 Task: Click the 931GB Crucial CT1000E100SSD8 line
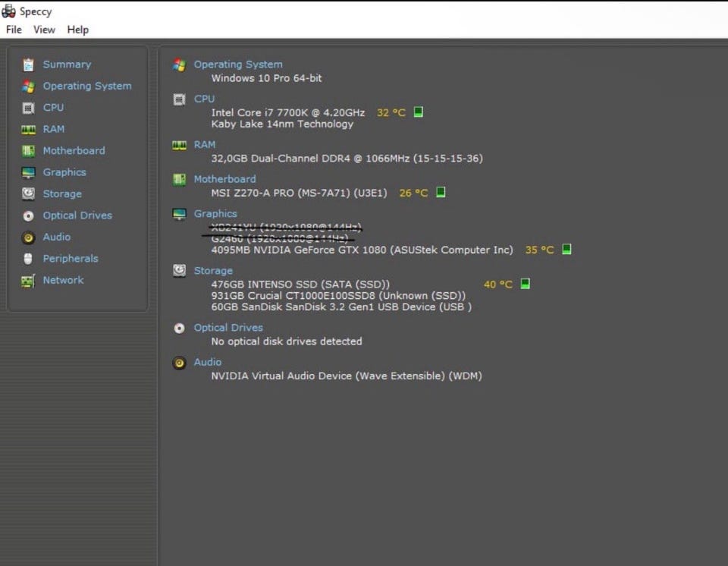[338, 296]
